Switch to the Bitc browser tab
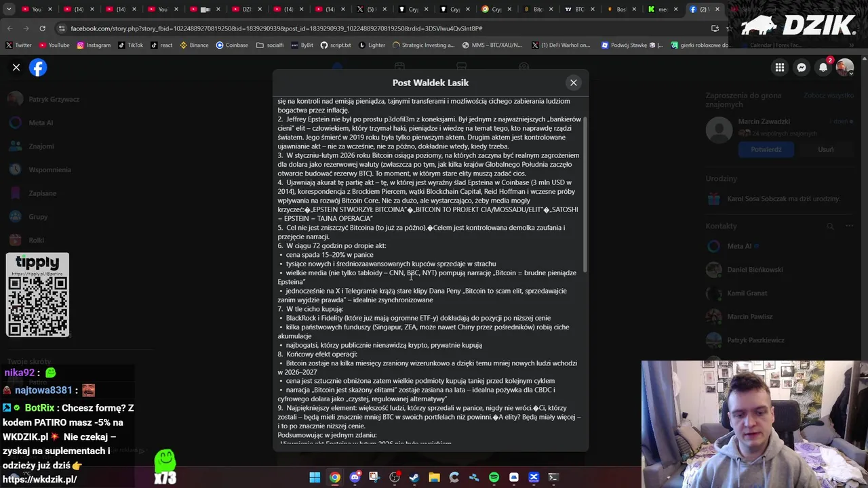The height and width of the screenshot is (488, 868). coord(538,9)
